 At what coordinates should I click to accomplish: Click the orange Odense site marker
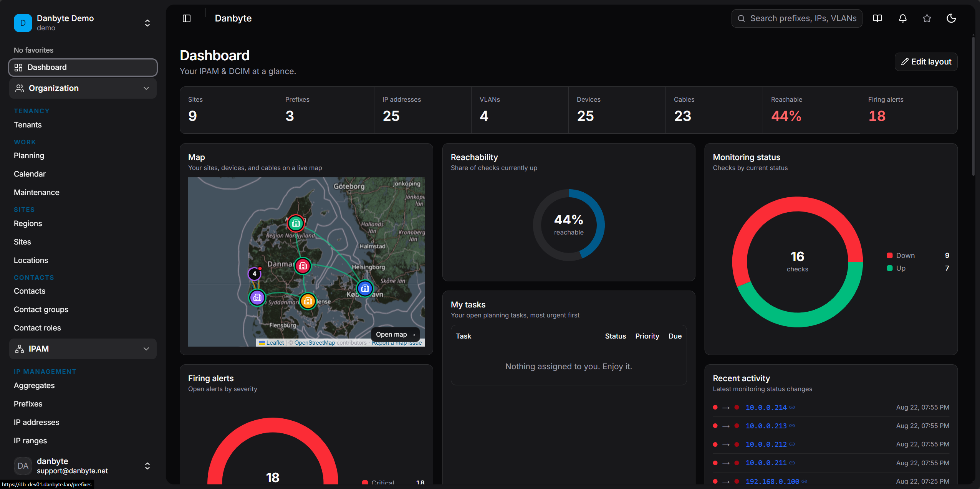click(x=308, y=301)
